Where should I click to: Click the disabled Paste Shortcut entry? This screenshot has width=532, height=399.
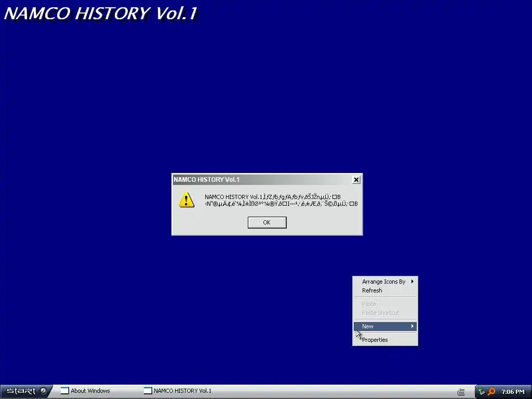(385, 313)
